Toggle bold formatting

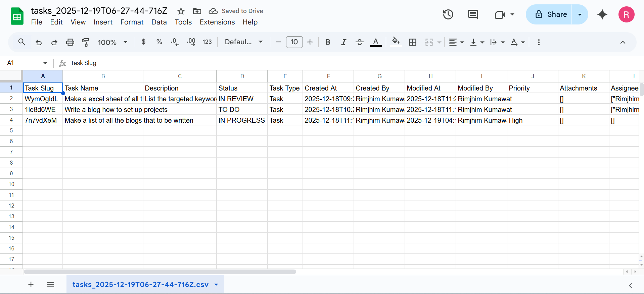point(328,42)
